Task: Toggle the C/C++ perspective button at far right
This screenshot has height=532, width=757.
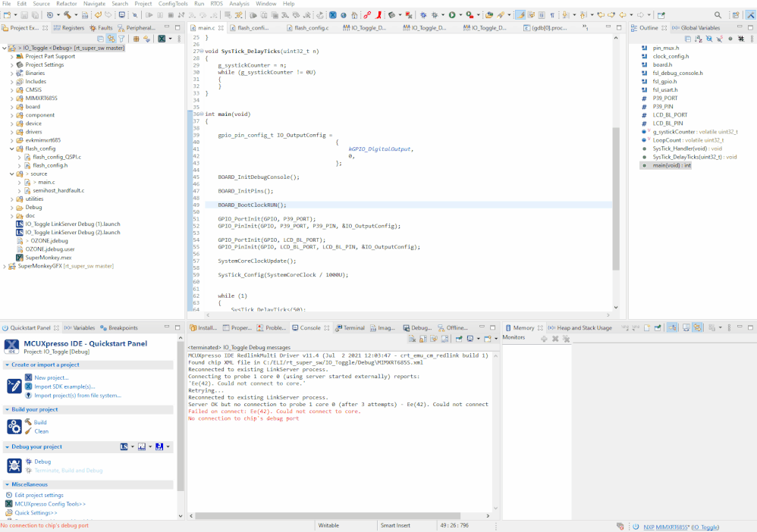Action: 751,15
